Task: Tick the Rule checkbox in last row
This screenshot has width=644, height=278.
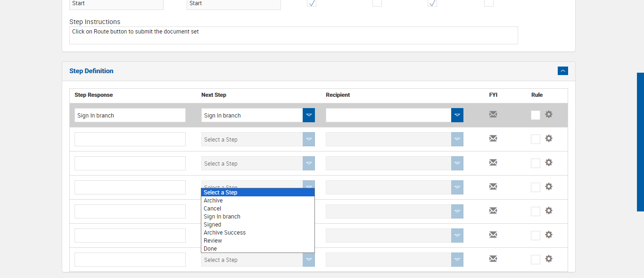Action: (536, 260)
